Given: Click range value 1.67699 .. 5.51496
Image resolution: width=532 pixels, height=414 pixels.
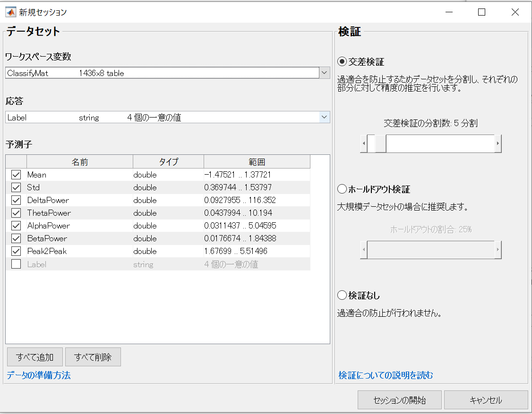Looking at the screenshot, I should point(236,251).
